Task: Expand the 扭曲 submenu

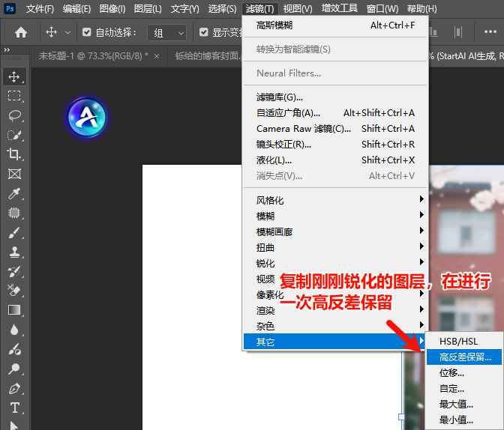Action: [x=334, y=247]
